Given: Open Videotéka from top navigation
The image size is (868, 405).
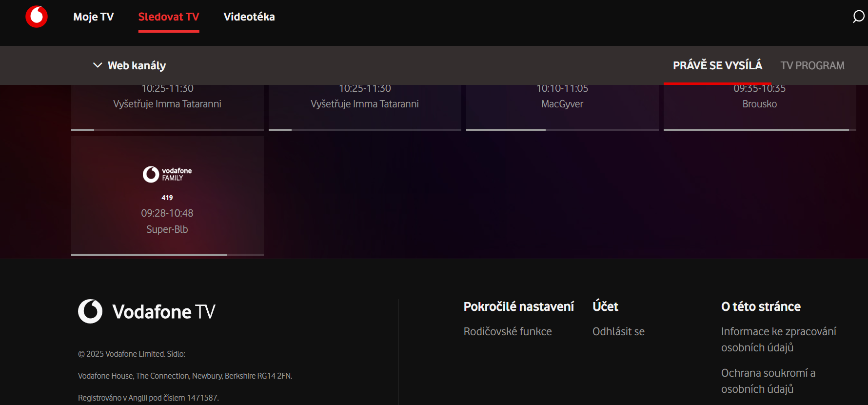Looking at the screenshot, I should 249,17.
